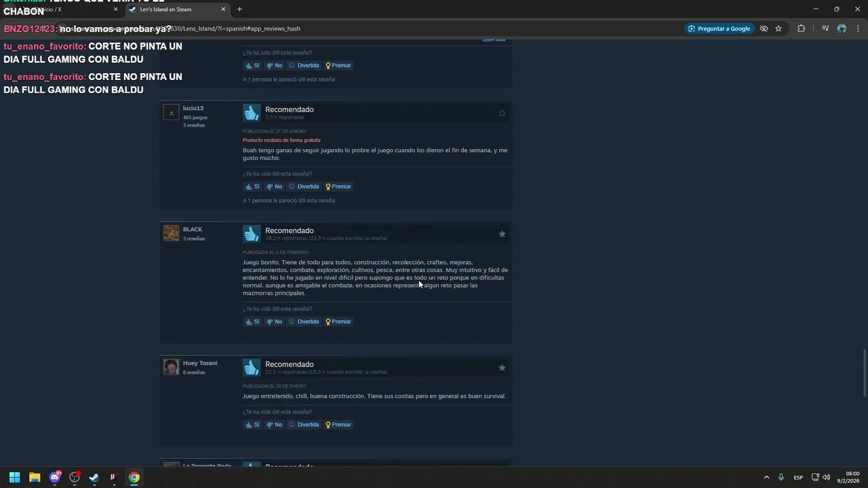Screen dimensions: 868x488
Task: Open lucio13's '465 juegos' link
Action: (x=195, y=117)
